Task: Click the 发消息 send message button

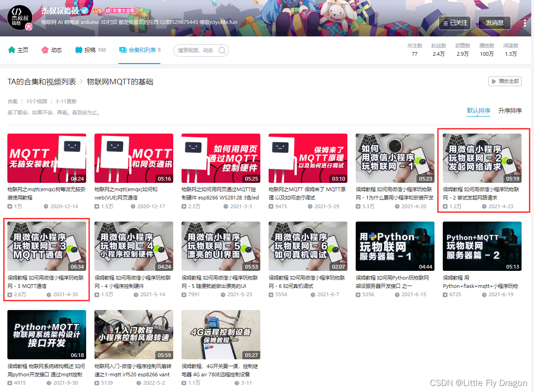Action: [494, 23]
